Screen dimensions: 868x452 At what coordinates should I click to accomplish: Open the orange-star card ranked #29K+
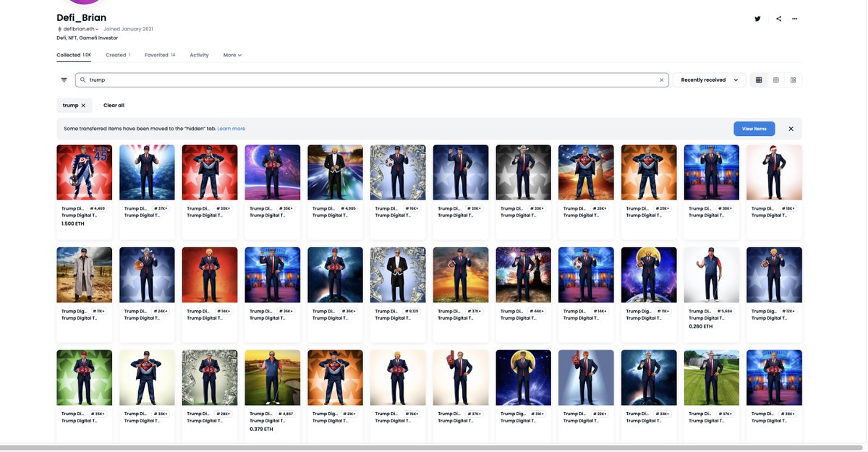pos(649,192)
